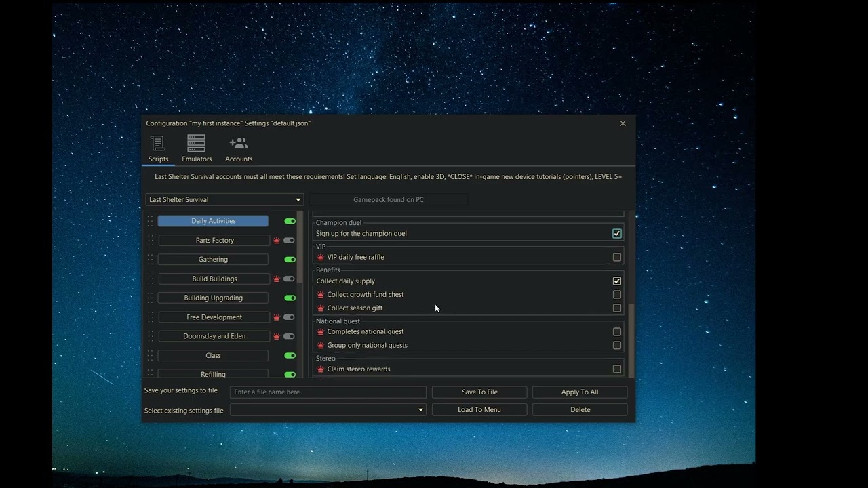
Task: Click the Building Upgrading drag handle
Action: pos(151,298)
